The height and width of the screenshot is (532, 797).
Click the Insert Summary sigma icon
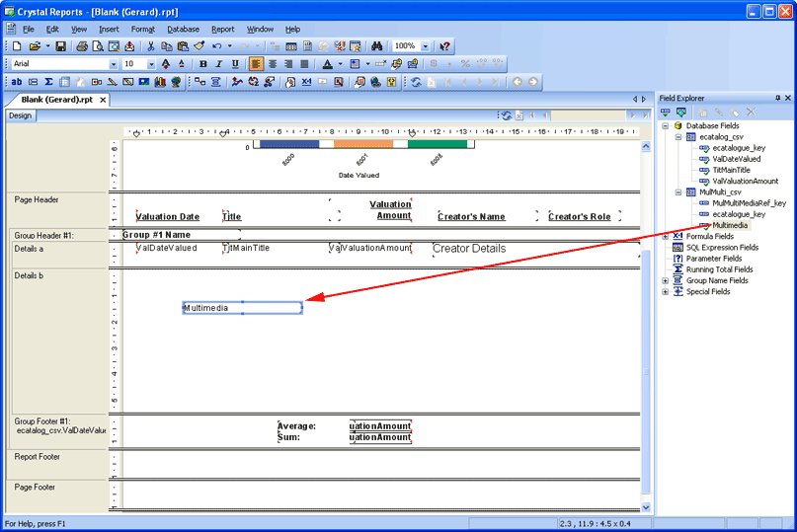49,82
